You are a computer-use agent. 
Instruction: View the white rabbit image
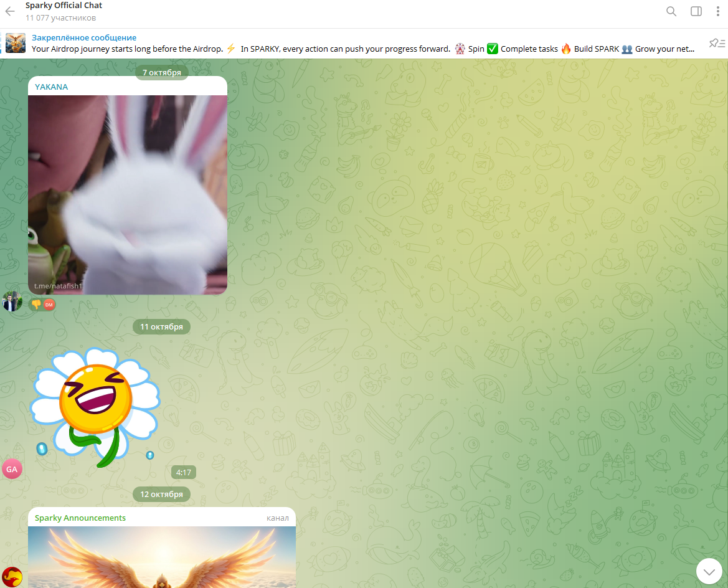pyautogui.click(x=128, y=194)
